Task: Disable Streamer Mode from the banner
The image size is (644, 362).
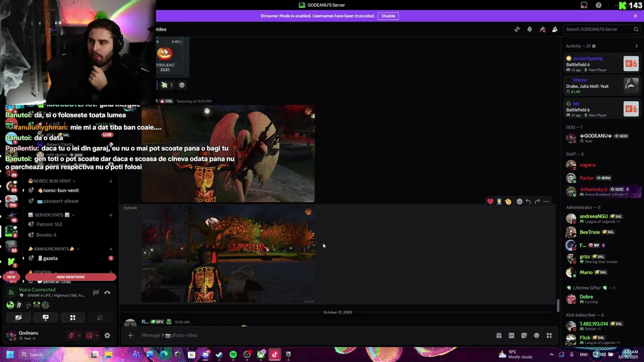Action: coord(388,16)
